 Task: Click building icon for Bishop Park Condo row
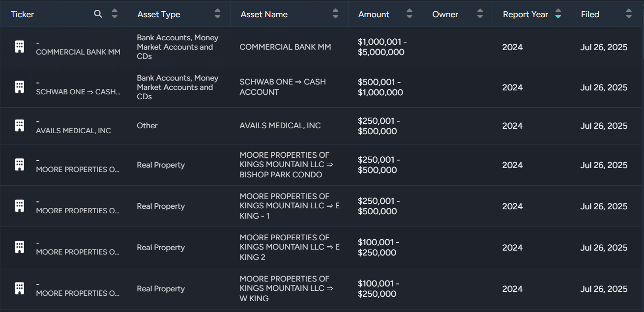point(19,165)
